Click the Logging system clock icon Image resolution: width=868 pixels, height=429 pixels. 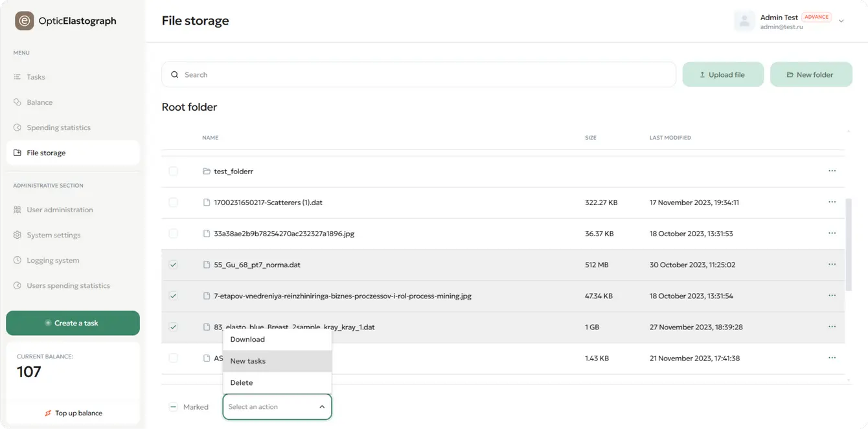(x=17, y=260)
